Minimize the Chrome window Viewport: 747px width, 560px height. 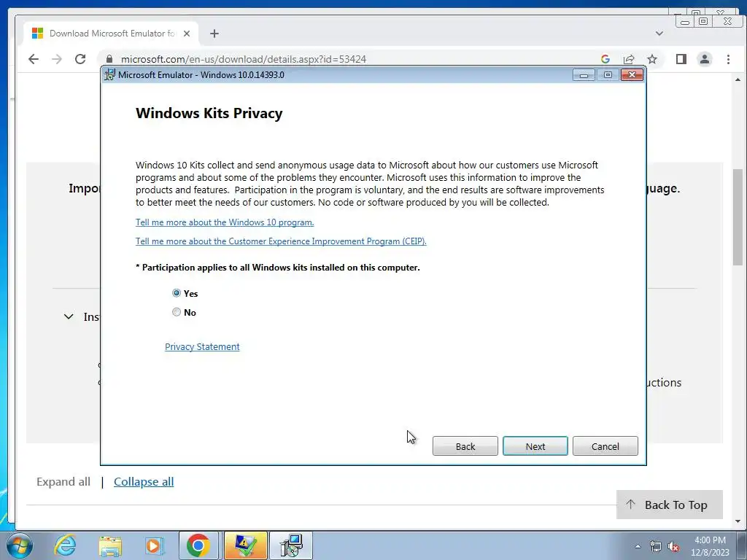click(684, 21)
